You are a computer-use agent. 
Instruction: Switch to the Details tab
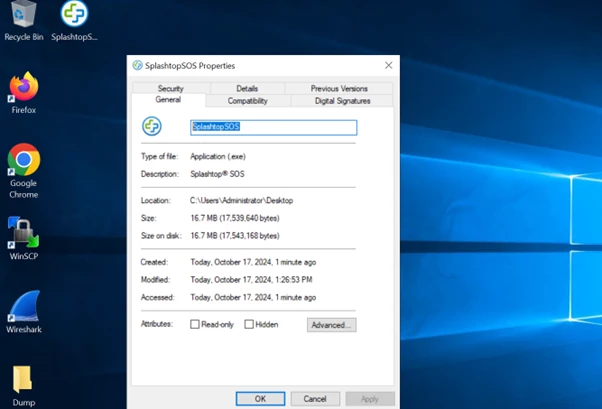(247, 88)
